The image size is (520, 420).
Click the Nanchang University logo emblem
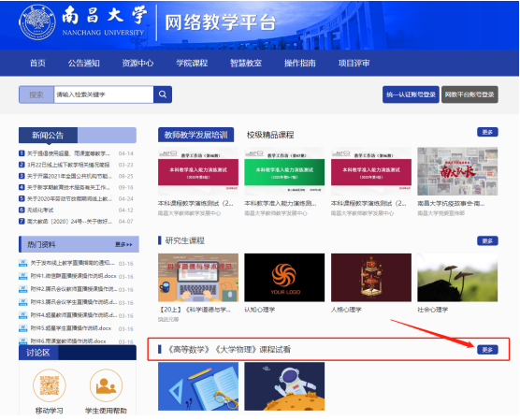(37, 22)
